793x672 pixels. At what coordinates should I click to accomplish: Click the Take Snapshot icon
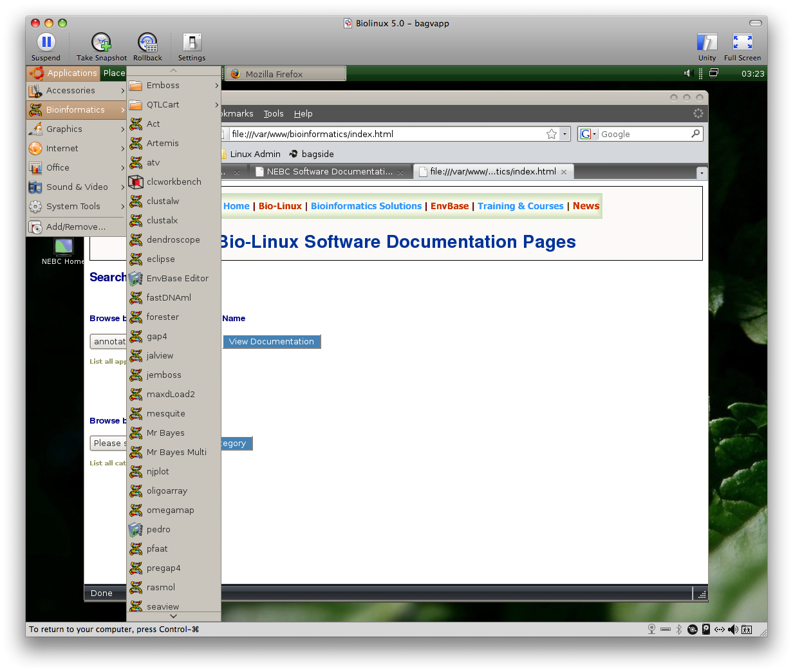pyautogui.click(x=101, y=42)
